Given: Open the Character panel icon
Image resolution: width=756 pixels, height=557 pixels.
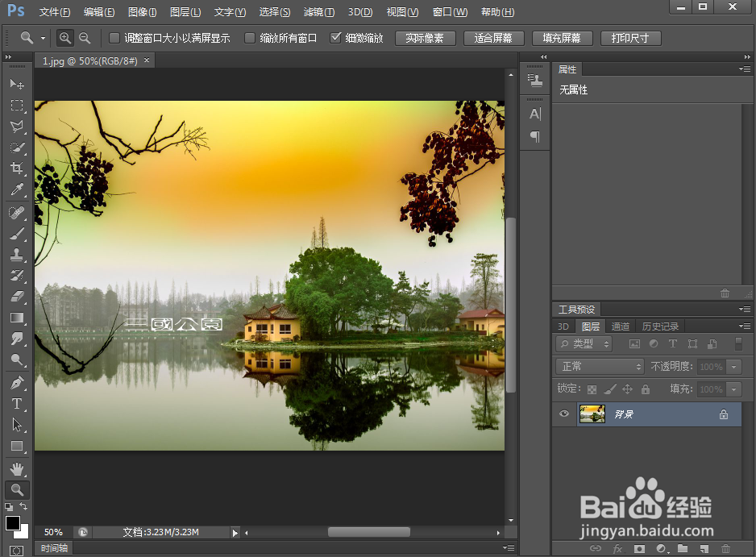Looking at the screenshot, I should 534,114.
